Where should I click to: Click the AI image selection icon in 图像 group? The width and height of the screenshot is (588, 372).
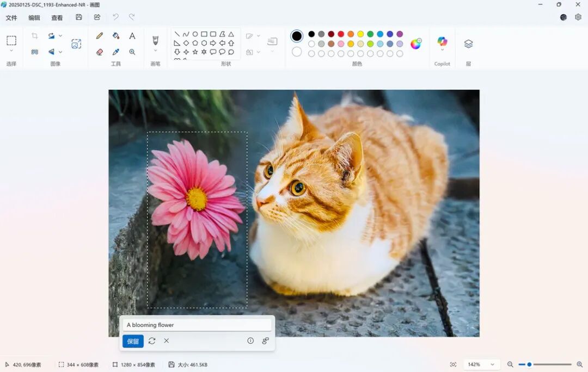(76, 44)
